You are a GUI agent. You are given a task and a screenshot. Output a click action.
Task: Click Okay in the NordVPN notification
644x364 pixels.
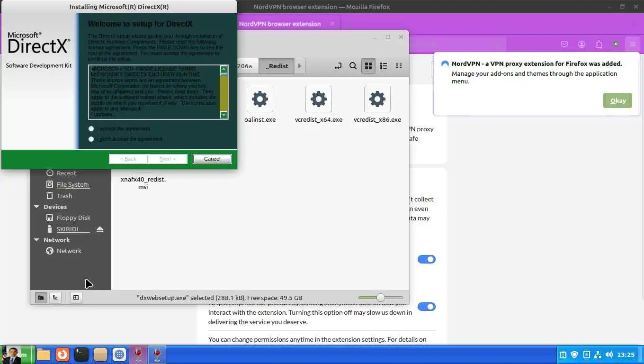tap(618, 100)
